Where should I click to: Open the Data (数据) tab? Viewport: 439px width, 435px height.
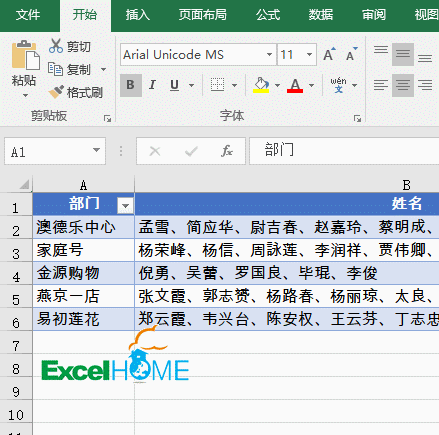click(321, 15)
